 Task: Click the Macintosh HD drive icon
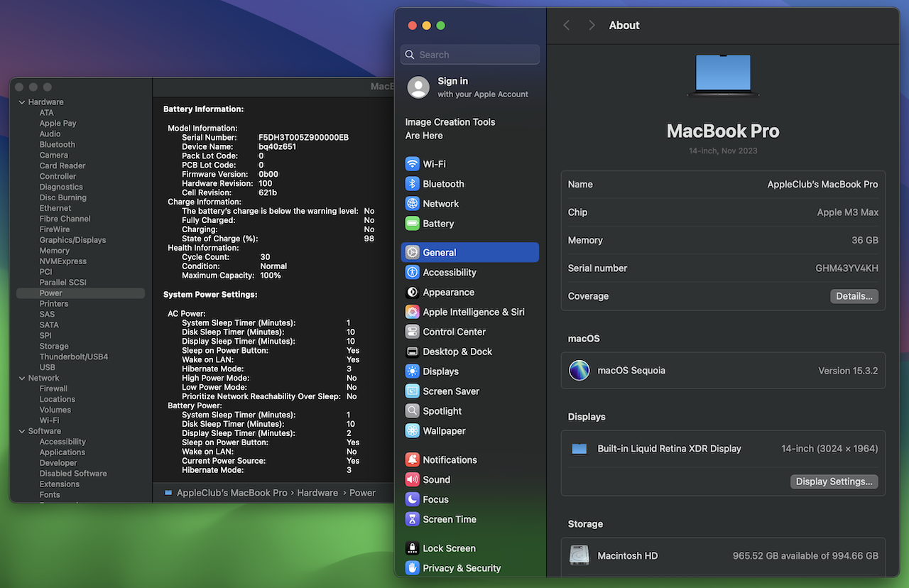pyautogui.click(x=579, y=555)
